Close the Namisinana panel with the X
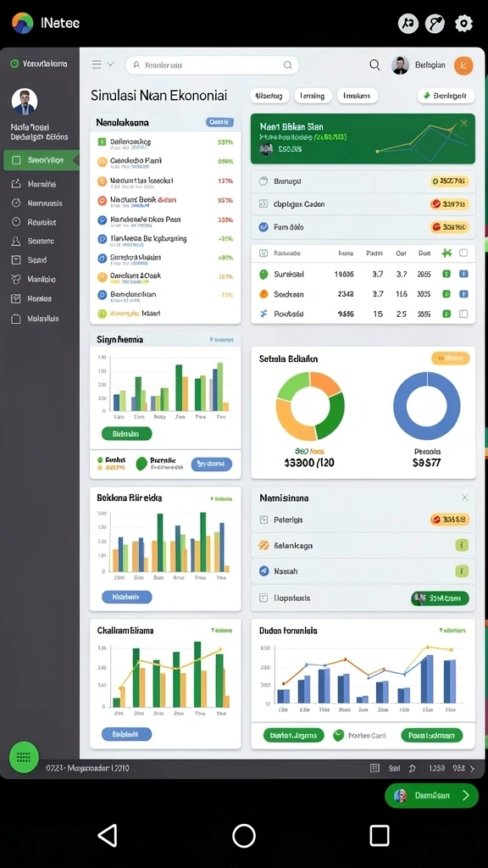 [465, 498]
